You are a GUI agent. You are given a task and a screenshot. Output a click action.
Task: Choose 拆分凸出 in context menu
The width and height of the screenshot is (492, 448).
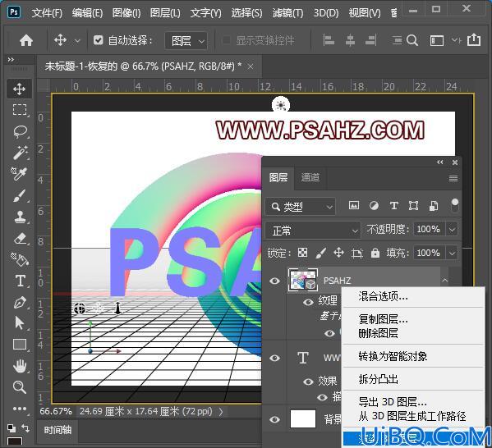[378, 379]
